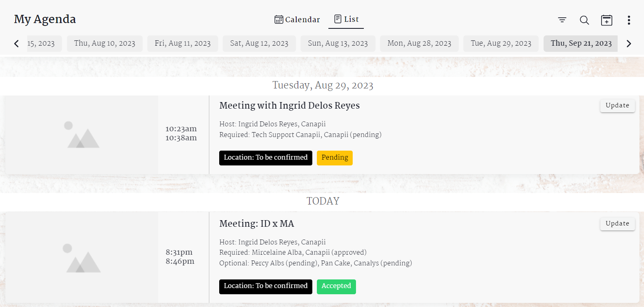The image size is (644, 307).
Task: Click the search magnifier icon
Action: tap(584, 20)
